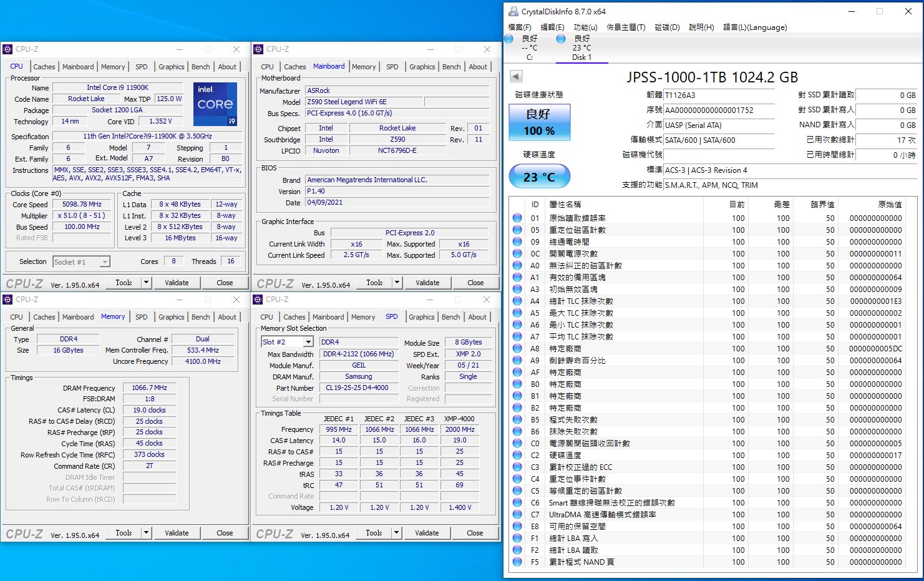Expand the Tools dropdown arrow in the Memory-tab window

(x=147, y=533)
